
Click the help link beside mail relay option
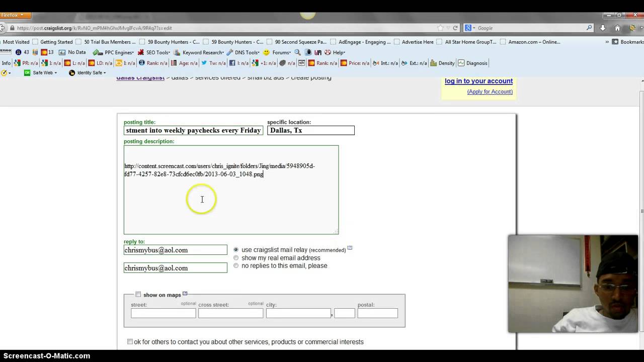(x=350, y=247)
